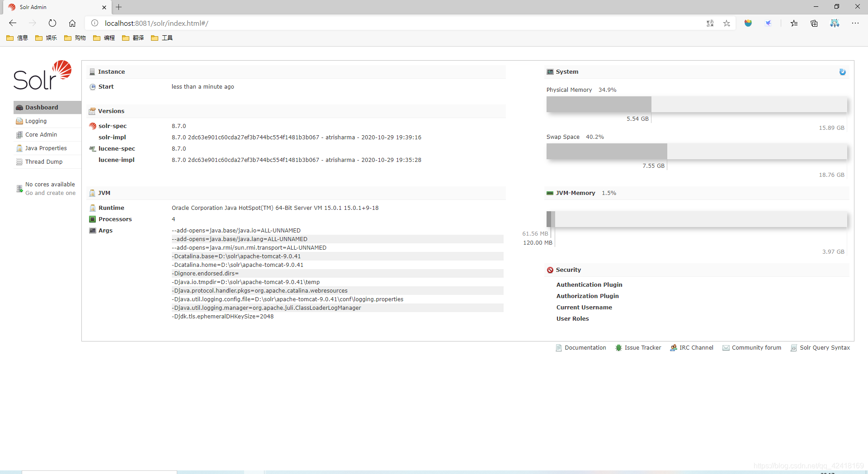This screenshot has height=474, width=868.
Task: Click the site information icon
Action: pos(94,23)
